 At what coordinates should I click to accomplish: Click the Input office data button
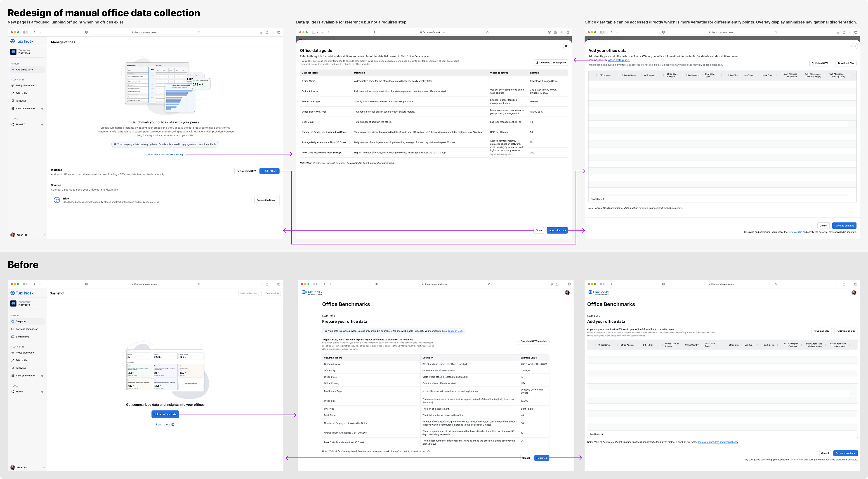click(557, 231)
